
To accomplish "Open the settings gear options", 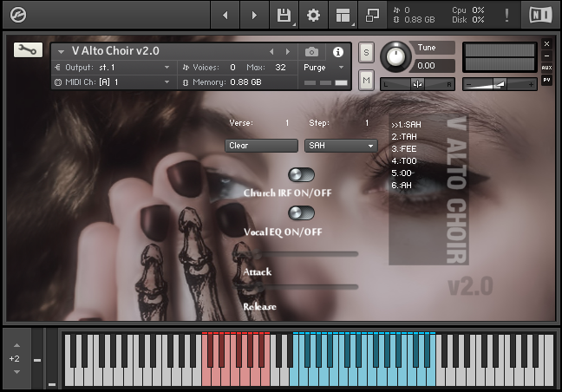I will click(x=313, y=15).
